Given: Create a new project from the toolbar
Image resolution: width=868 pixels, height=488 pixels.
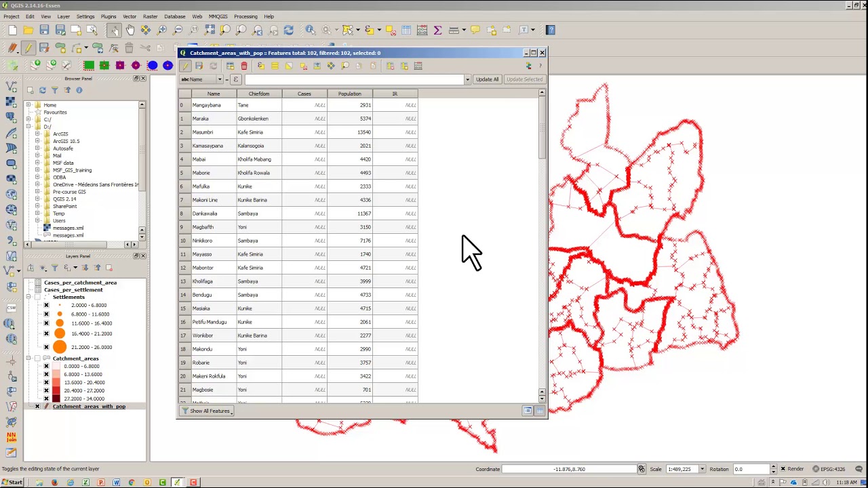Looking at the screenshot, I should tap(12, 30).
